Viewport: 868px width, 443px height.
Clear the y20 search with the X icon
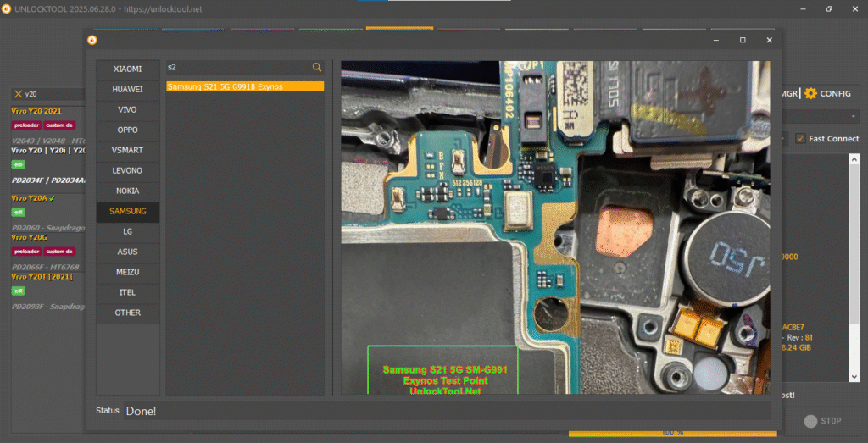pos(19,94)
